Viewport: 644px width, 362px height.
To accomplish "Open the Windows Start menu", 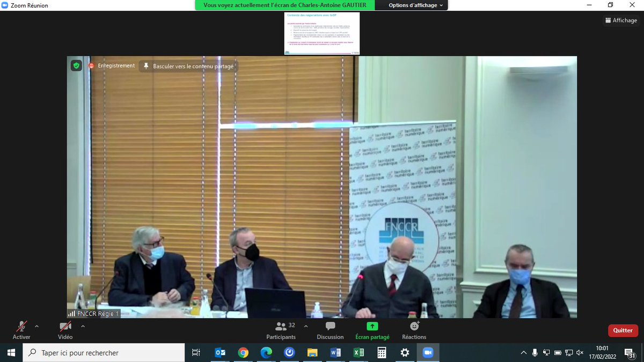I will (x=11, y=352).
